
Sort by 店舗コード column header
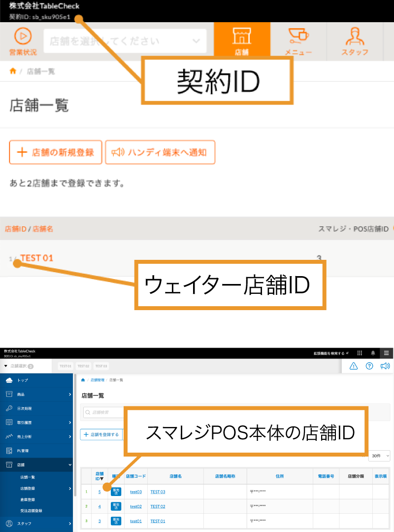[x=136, y=476]
